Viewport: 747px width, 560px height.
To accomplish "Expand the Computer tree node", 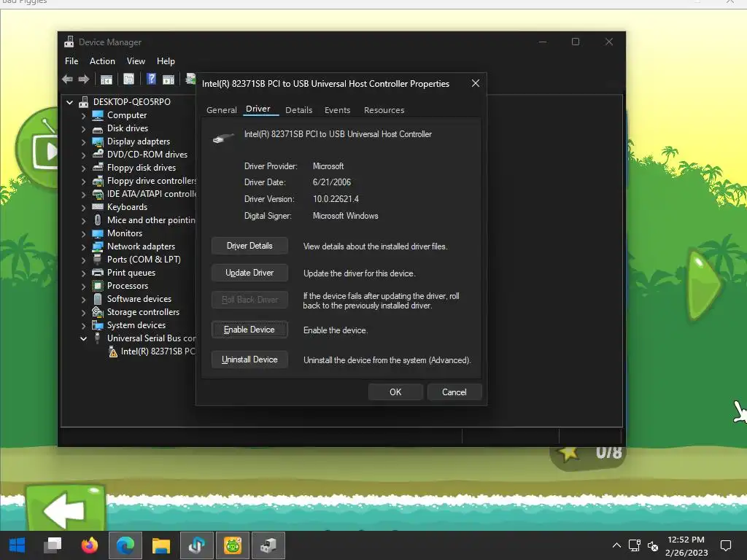I will [83, 116].
